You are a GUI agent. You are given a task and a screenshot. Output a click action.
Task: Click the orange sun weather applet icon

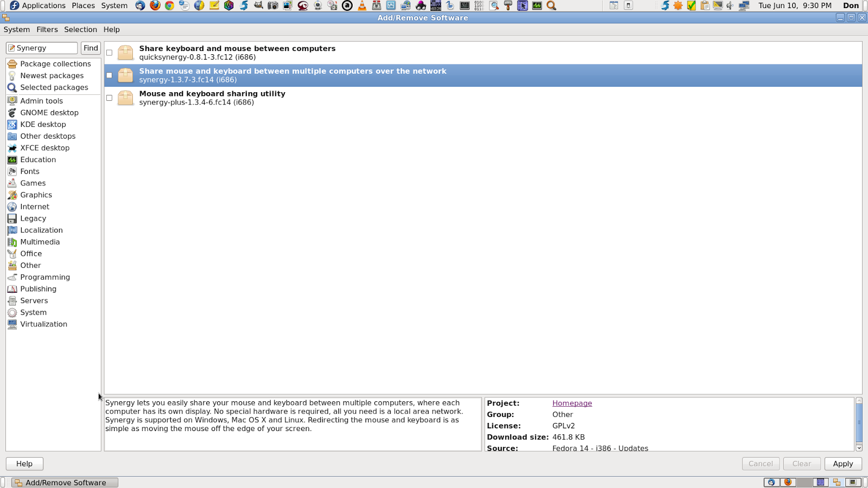678,5
